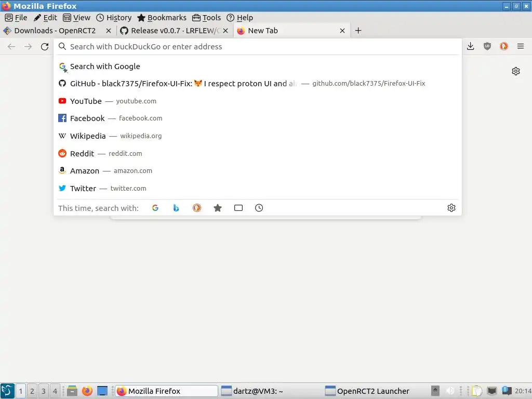Screen dimensions: 532x399
Task: Open the Facebook suggestion
Action: click(x=258, y=118)
